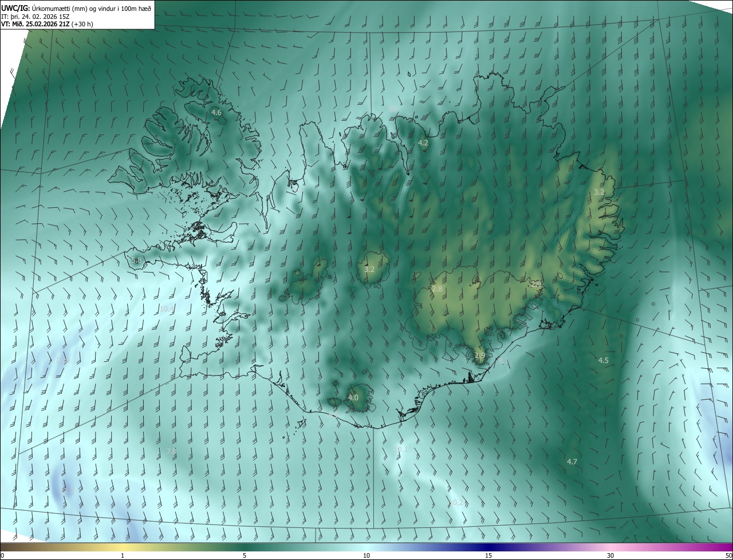
Task: Click the '1' tick on the color scale
Action: click(123, 556)
